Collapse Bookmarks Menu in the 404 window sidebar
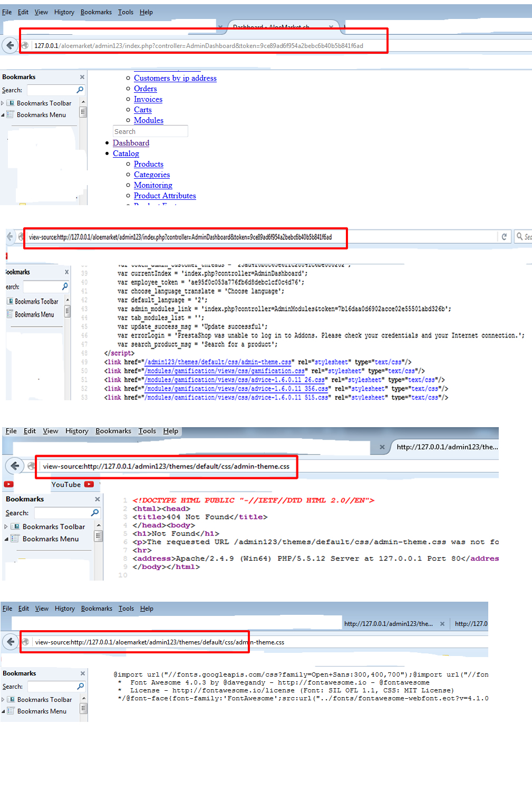The height and width of the screenshot is (791, 532). point(6,539)
